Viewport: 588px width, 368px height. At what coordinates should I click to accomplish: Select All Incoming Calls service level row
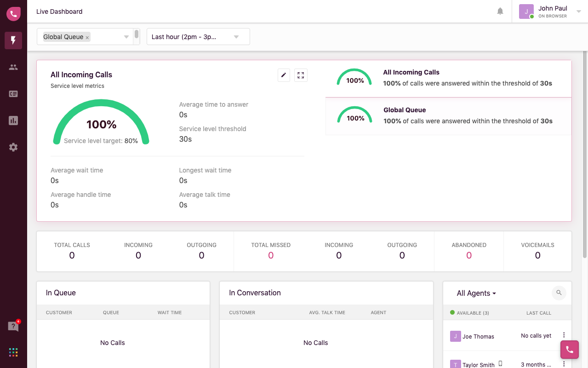(448, 79)
